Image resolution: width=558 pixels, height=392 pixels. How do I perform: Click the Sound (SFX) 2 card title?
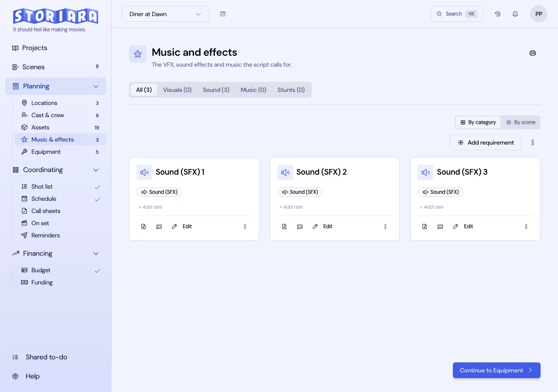click(322, 172)
